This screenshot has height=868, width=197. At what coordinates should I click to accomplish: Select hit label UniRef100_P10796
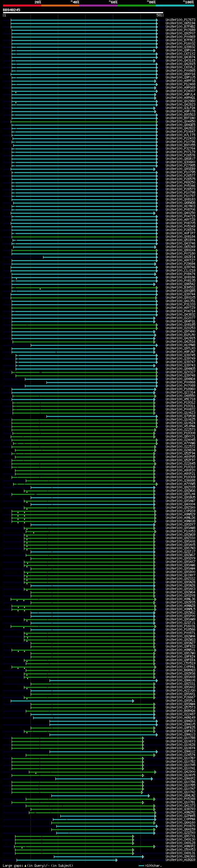(x=180, y=142)
